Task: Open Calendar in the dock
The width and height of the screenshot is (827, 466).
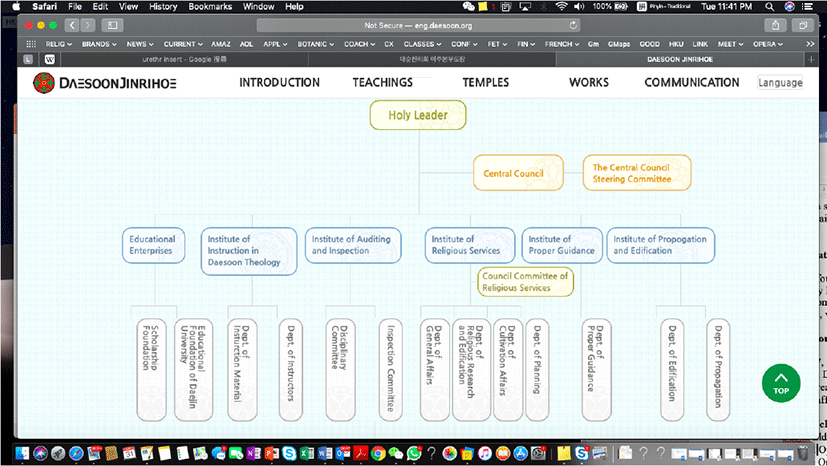Action: tap(129, 453)
